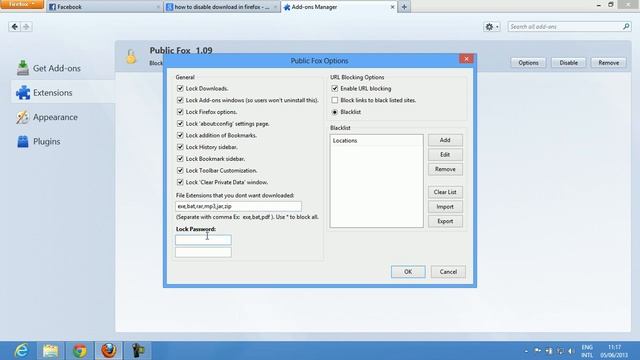This screenshot has height=360, width=640.
Task: Toggle Lock History sidebar checkbox
Action: tap(180, 147)
